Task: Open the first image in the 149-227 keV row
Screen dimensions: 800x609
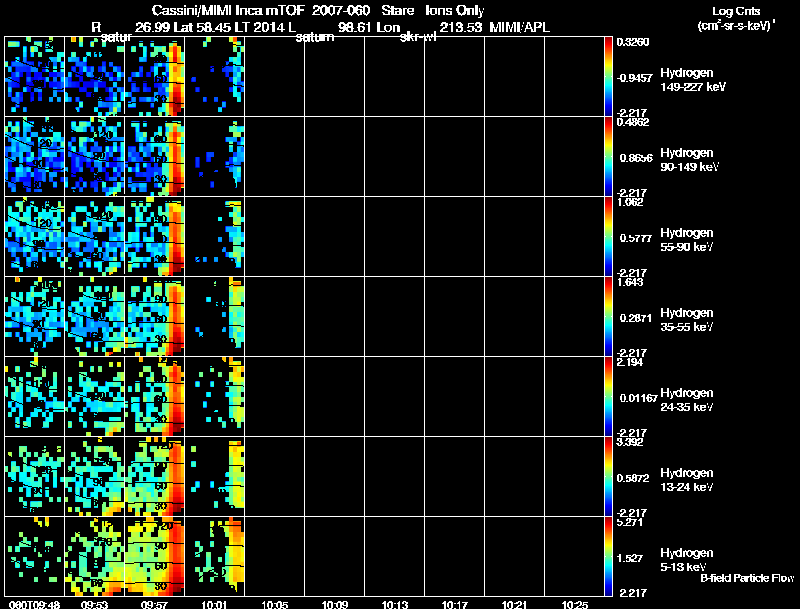Action: pyautogui.click(x=34, y=75)
